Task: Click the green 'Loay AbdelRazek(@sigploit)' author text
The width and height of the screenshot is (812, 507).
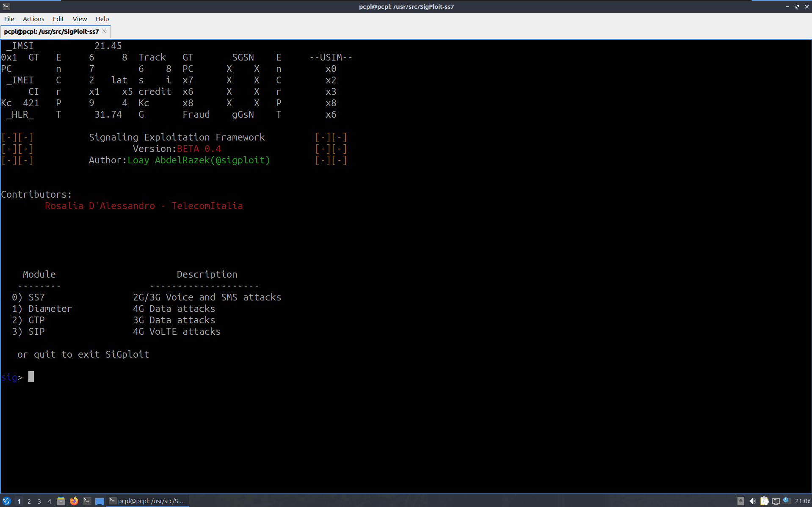Action: [199, 160]
